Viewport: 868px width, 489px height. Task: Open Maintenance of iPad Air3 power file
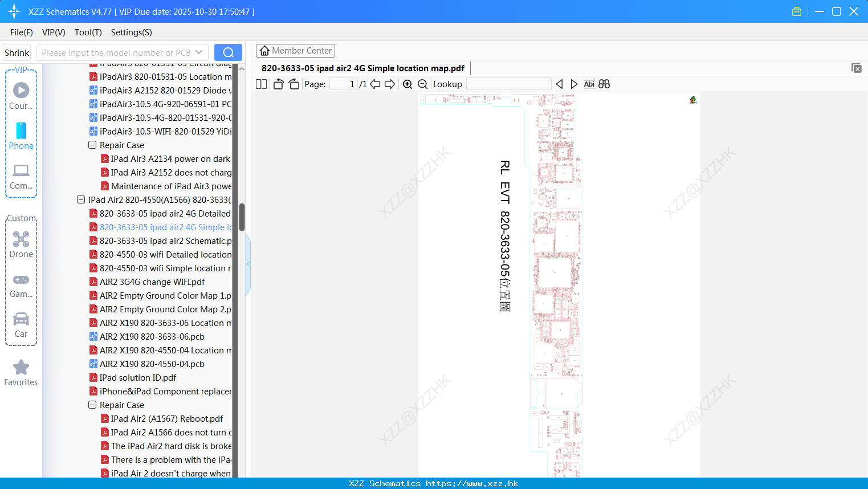tap(166, 186)
